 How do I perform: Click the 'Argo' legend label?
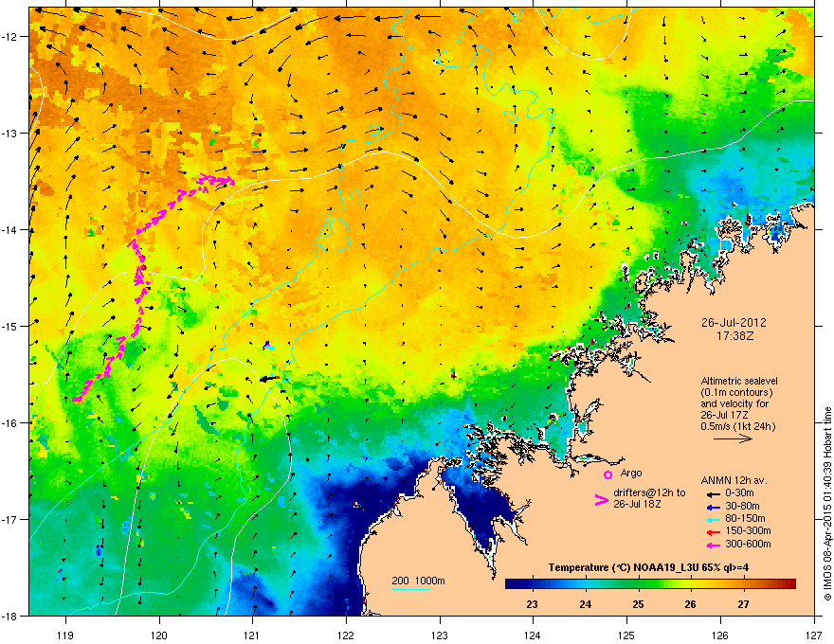631,473
